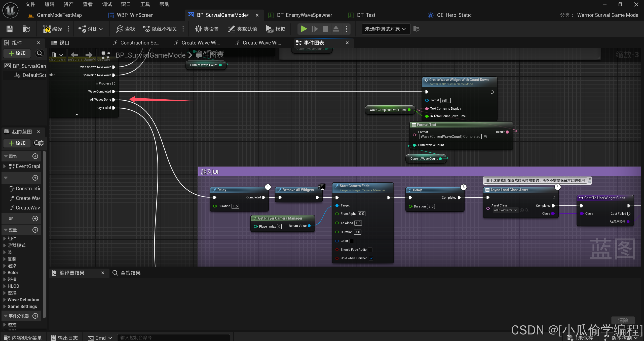Enable the Should Fade Audio checkbox

tap(370, 250)
